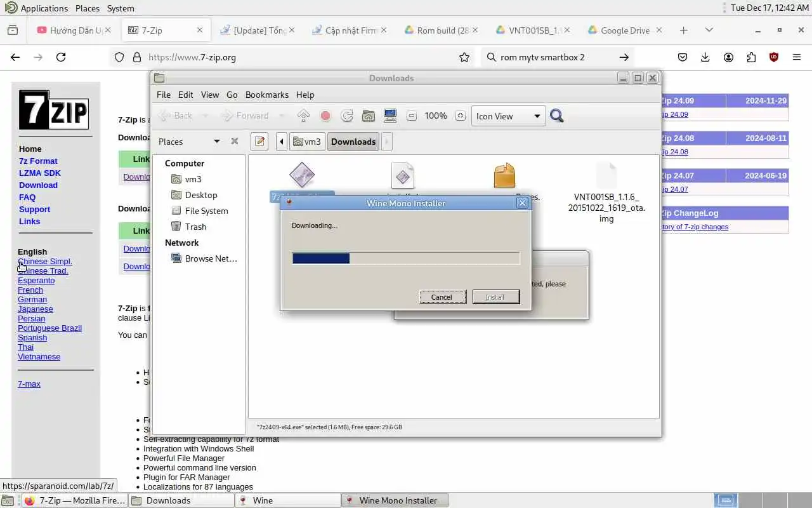Screen dimensions: 812x508
Task: Open Firefox extensions puzzle icon
Action: pyautogui.click(x=751, y=57)
